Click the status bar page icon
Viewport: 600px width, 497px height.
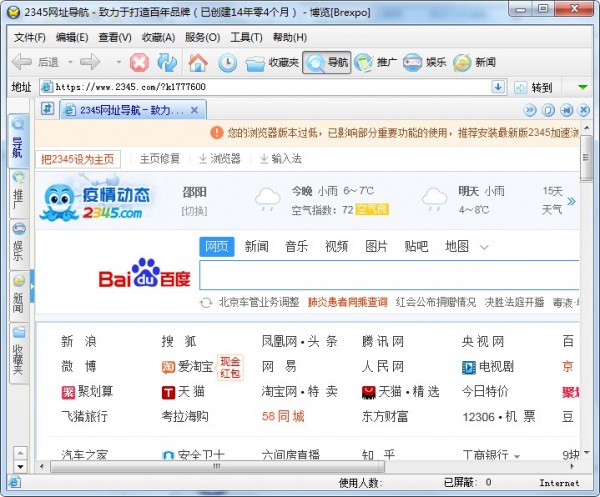14,482
